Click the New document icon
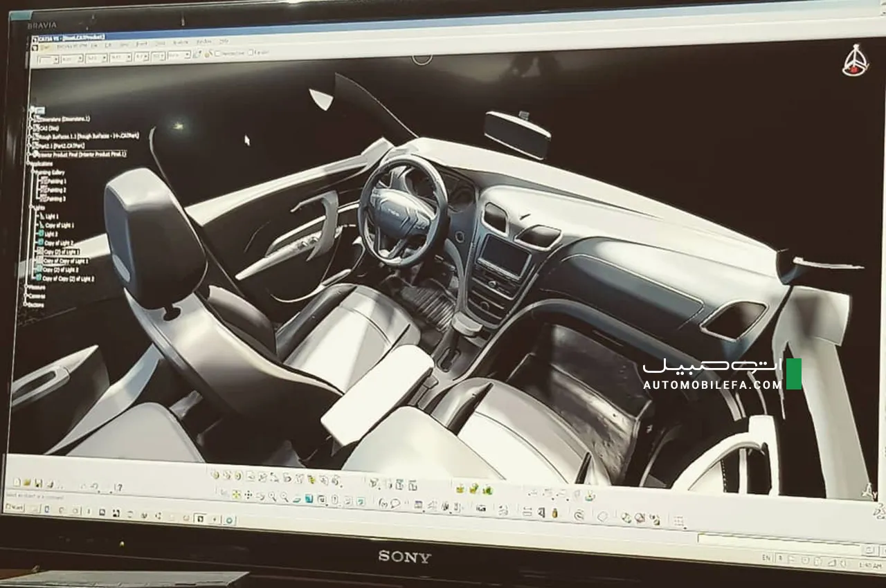 click(x=17, y=482)
